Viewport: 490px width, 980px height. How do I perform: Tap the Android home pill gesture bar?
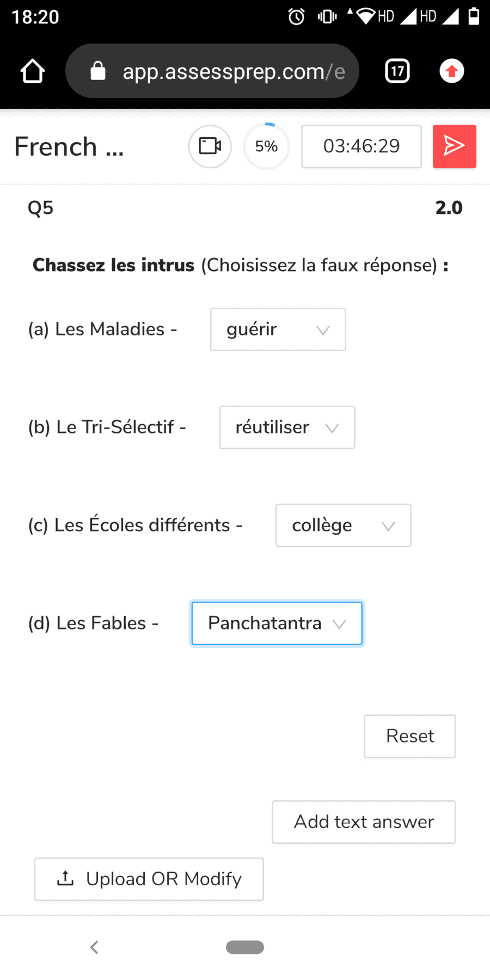tap(245, 947)
